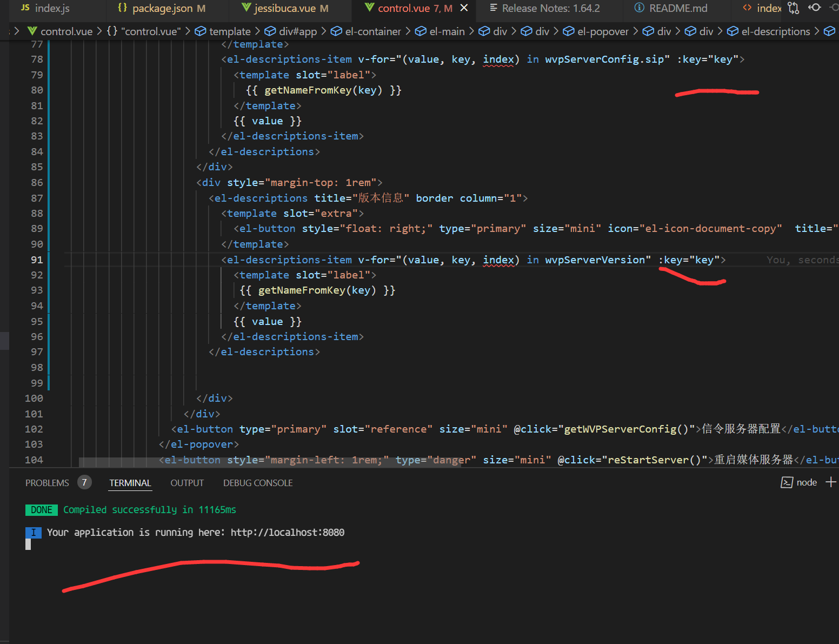
Task: Open the package.json tab
Action: pos(162,8)
